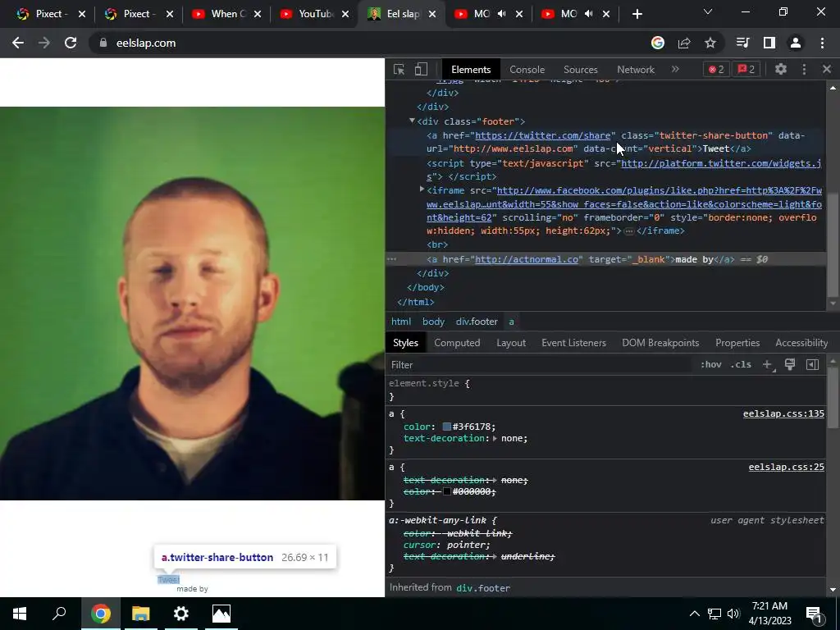Switch to the Sources tab
This screenshot has height=630, width=840.
(580, 69)
